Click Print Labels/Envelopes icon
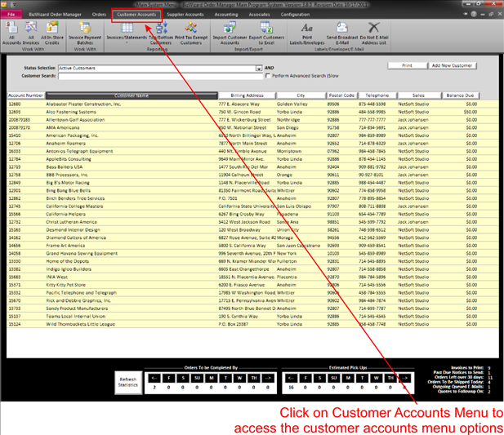This screenshot has width=504, height=435. point(307,33)
